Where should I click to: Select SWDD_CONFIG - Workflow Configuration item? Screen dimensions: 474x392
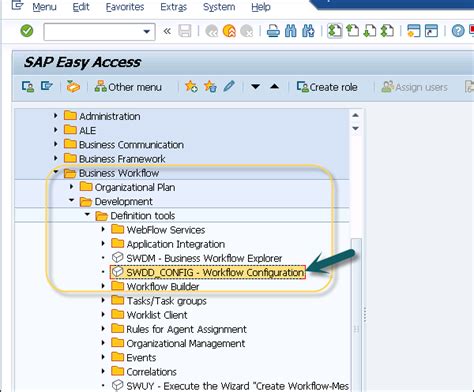(x=208, y=272)
